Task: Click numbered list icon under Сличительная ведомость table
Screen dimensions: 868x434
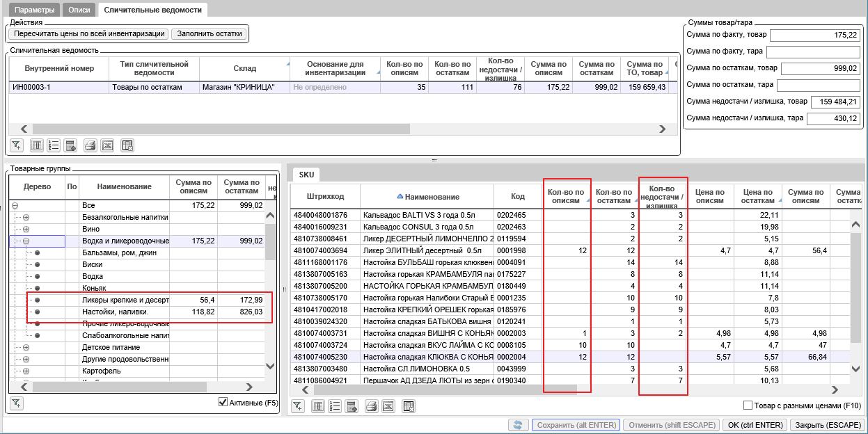Action: tap(54, 145)
